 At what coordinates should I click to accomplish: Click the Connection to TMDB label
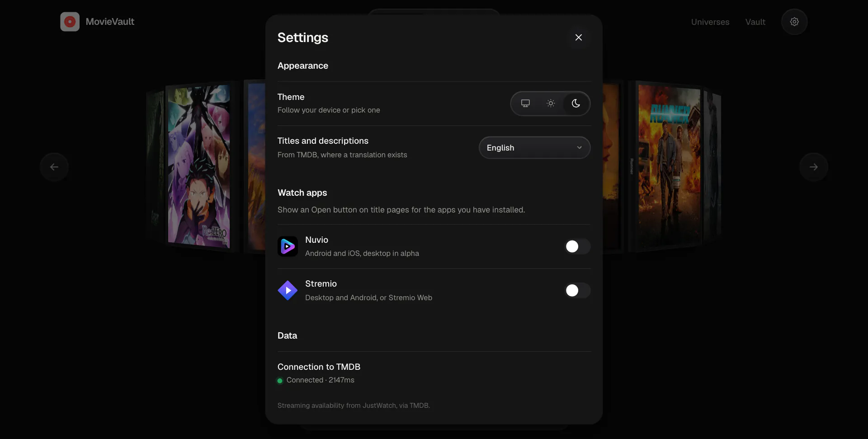coord(319,367)
